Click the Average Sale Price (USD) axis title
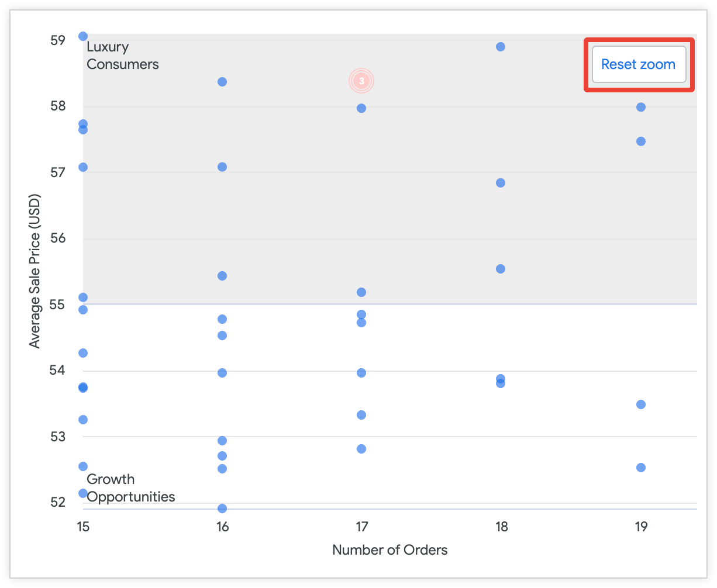Viewport: 717px width, 588px height. tap(35, 271)
